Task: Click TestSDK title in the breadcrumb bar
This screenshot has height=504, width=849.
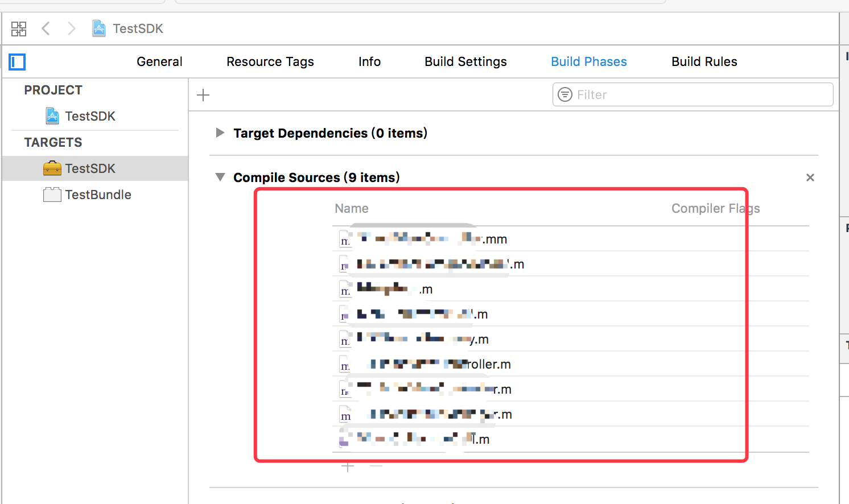Action: [x=138, y=28]
